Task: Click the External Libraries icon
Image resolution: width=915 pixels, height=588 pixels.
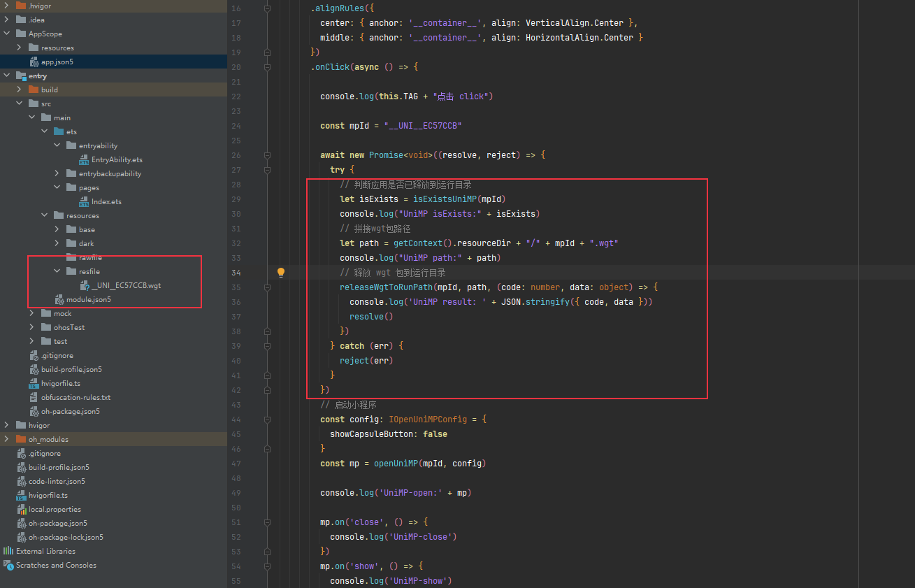Action: (8, 551)
